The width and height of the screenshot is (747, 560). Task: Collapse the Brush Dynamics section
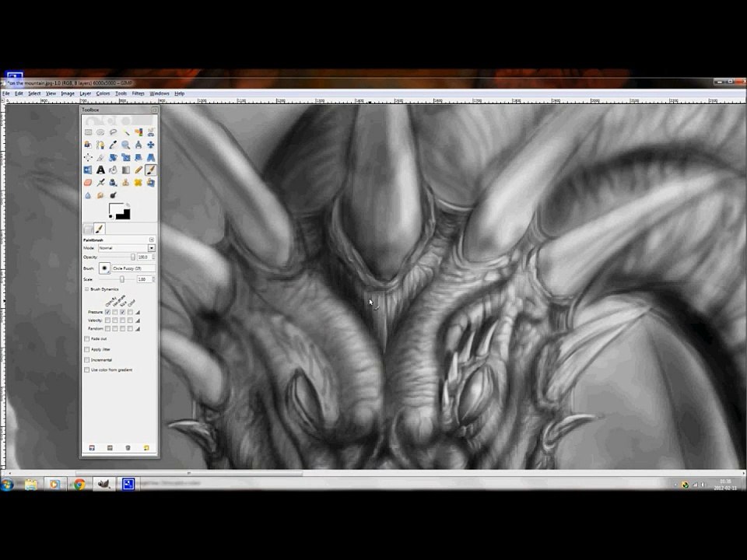(86, 289)
